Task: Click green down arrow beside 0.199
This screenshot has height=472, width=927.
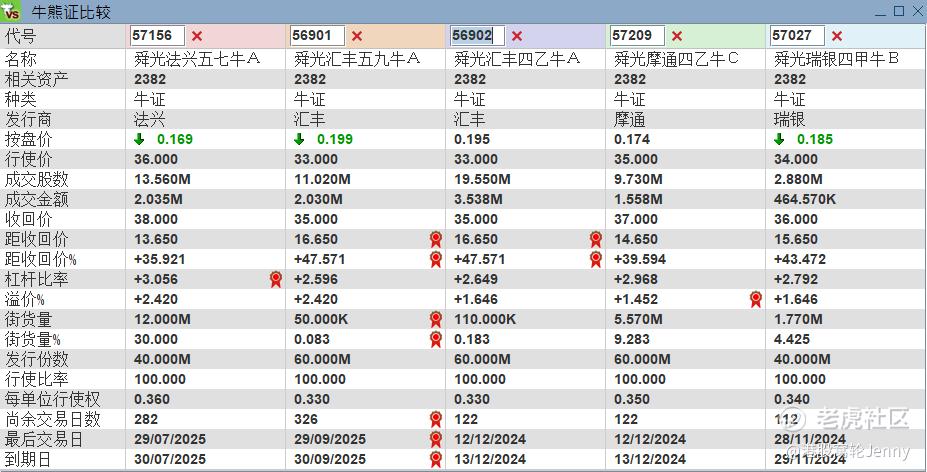Action: 299,139
